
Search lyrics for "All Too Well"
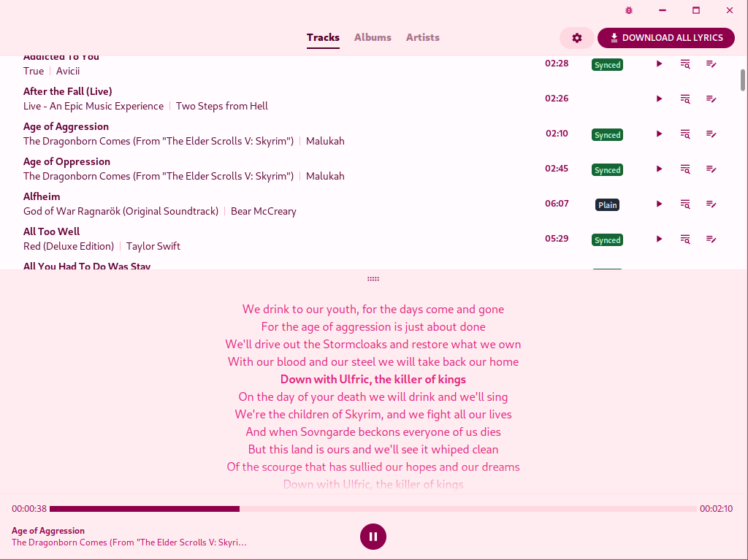[685, 239]
